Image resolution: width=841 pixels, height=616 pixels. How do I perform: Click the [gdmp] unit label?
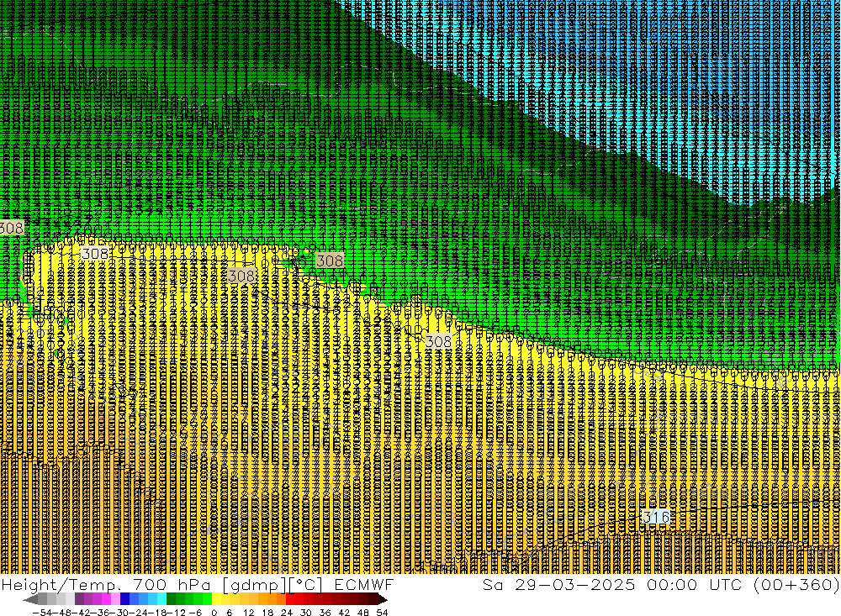(x=254, y=585)
